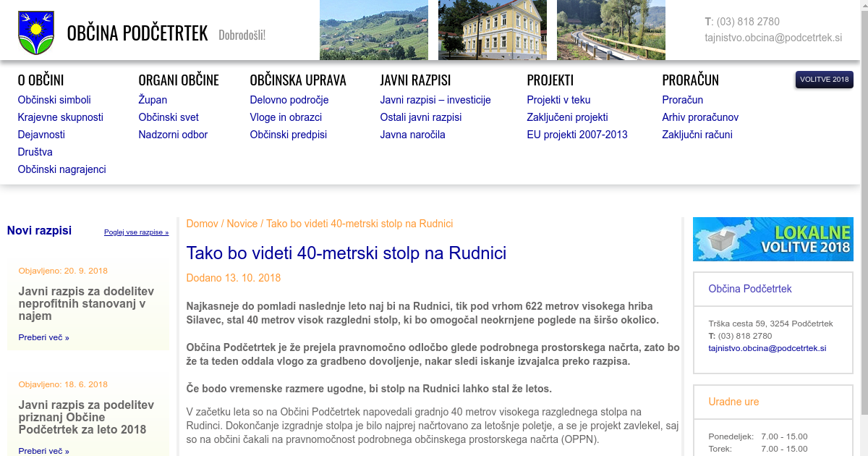Open Arhiv proračunov link

coord(699,117)
